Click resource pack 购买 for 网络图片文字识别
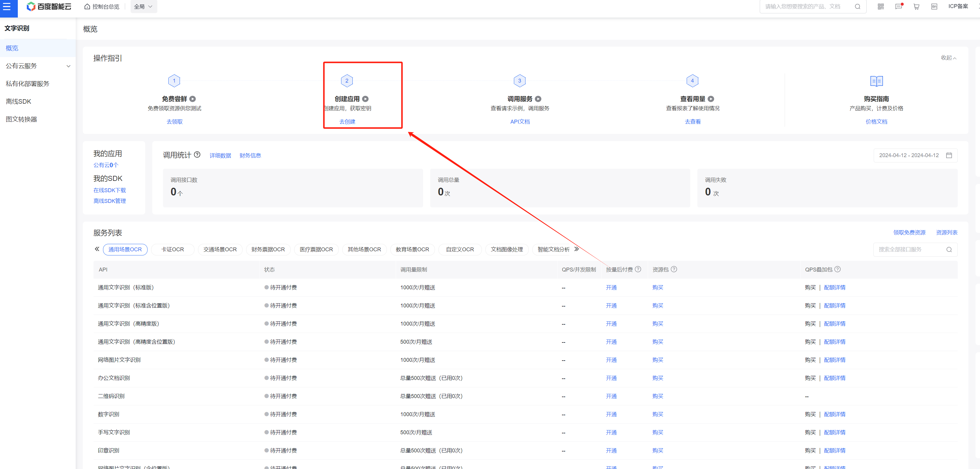980x469 pixels. coord(658,360)
